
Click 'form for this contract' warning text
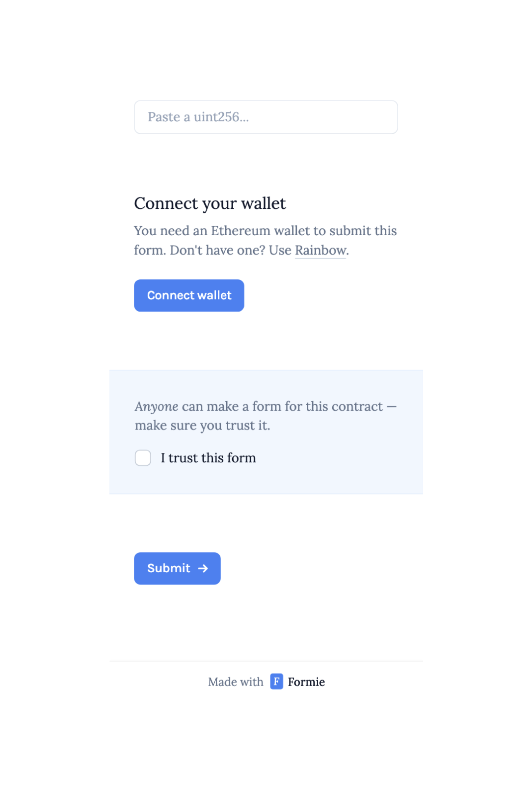coord(318,407)
